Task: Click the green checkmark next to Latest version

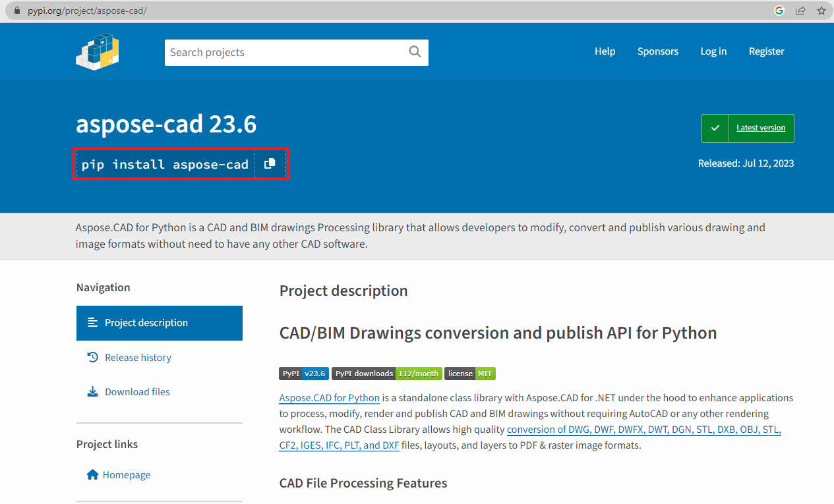Action: [x=715, y=128]
